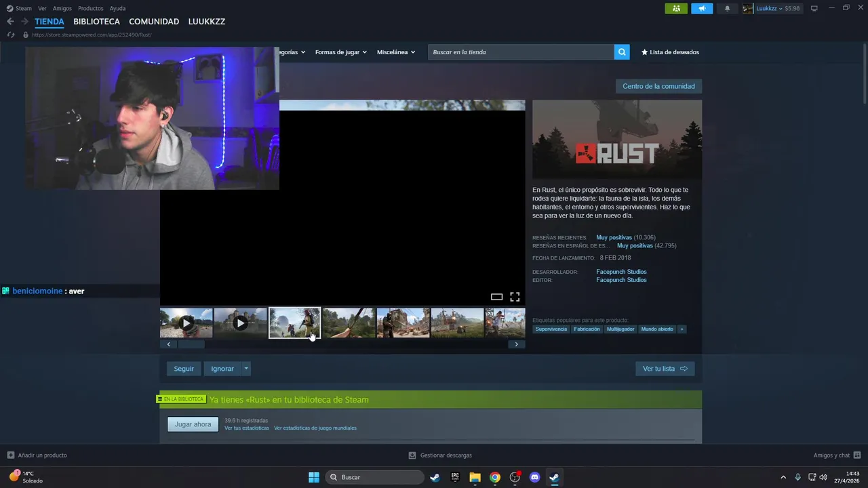Expand more tags with the plus button
Viewport: 868px width, 488px height.
click(682, 329)
